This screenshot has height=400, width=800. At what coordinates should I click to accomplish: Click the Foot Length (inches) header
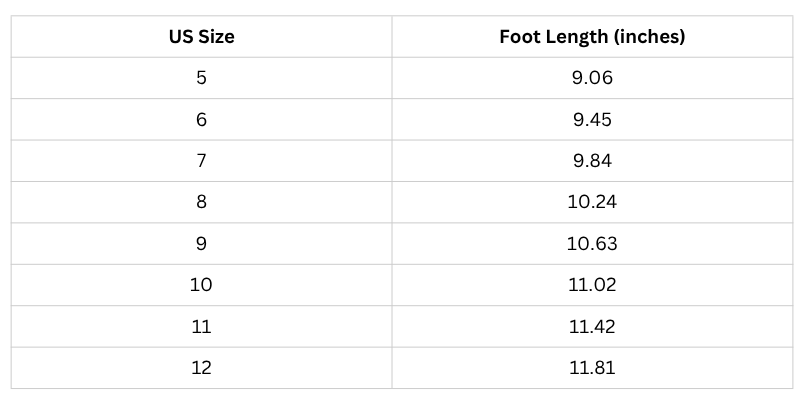click(x=592, y=37)
